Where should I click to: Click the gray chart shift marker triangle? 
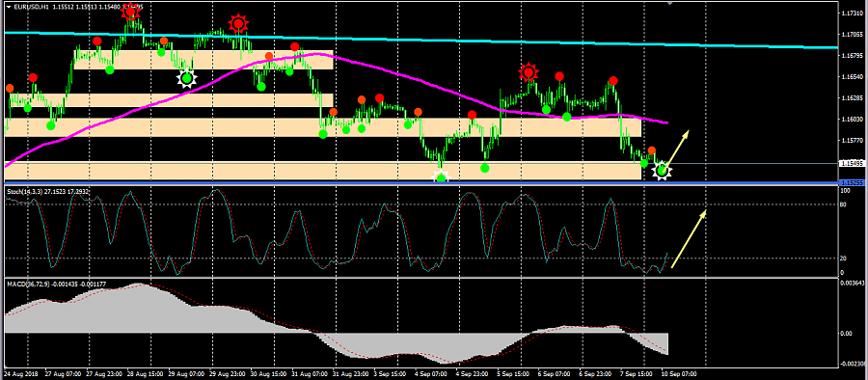point(670,3)
